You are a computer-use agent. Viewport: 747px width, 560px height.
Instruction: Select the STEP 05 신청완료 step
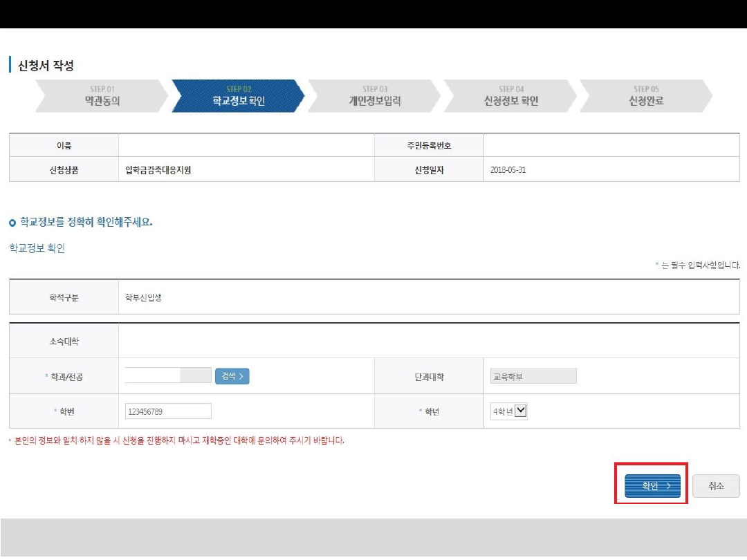pyautogui.click(x=645, y=96)
